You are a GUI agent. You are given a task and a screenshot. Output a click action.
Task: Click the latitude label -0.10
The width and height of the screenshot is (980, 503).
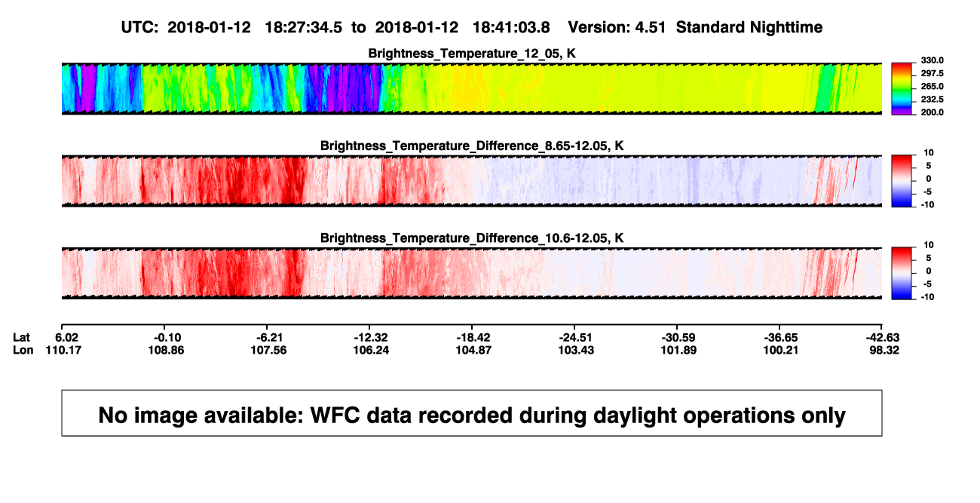click(x=167, y=337)
